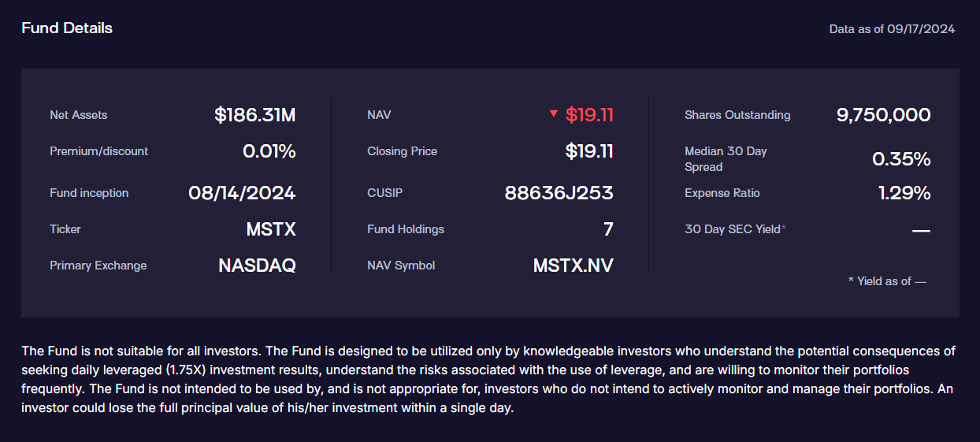Click the Shares Outstanding figure 9,750,000
This screenshot has width=980, height=442.
pos(883,115)
